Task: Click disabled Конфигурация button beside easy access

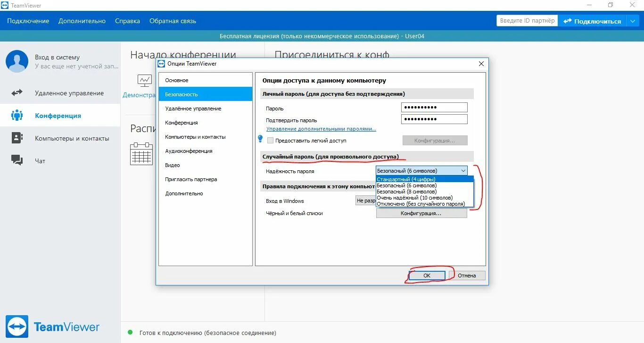Action: click(435, 141)
